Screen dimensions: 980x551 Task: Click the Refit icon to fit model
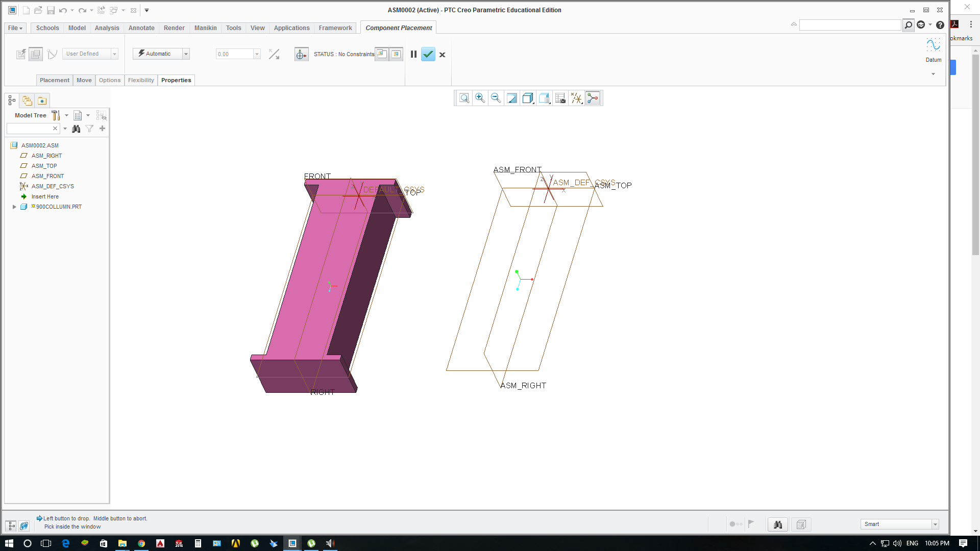point(512,98)
